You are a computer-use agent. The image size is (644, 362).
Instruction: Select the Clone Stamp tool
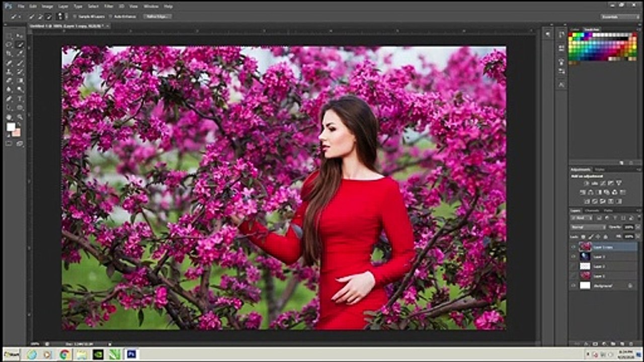[x=9, y=72]
